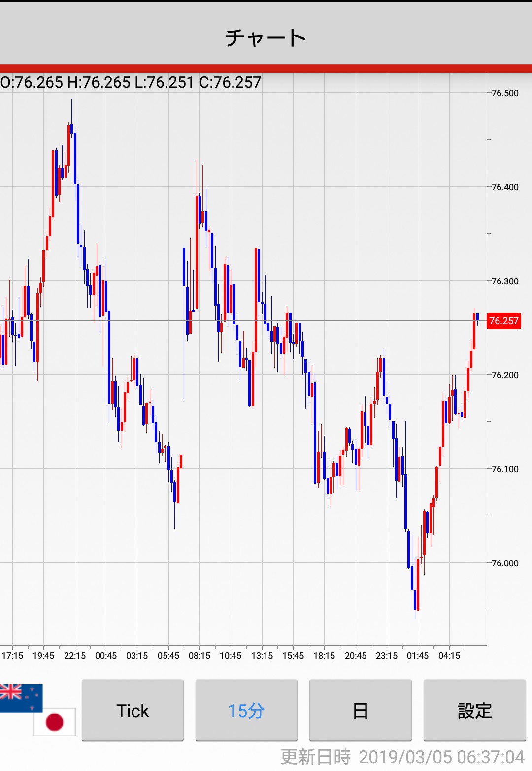
Task: Tap the red 76.257 current price tag
Action: point(503,321)
